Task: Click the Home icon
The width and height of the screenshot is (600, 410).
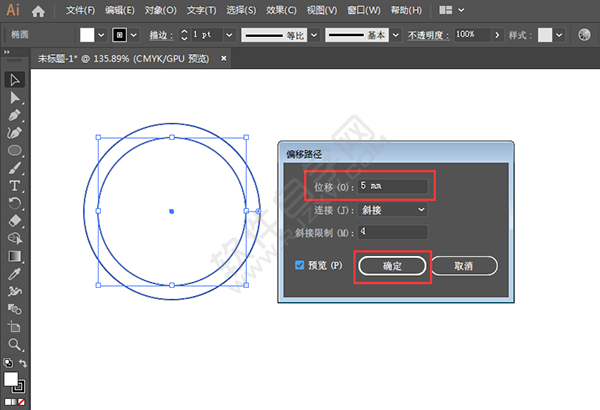Action: [38, 11]
